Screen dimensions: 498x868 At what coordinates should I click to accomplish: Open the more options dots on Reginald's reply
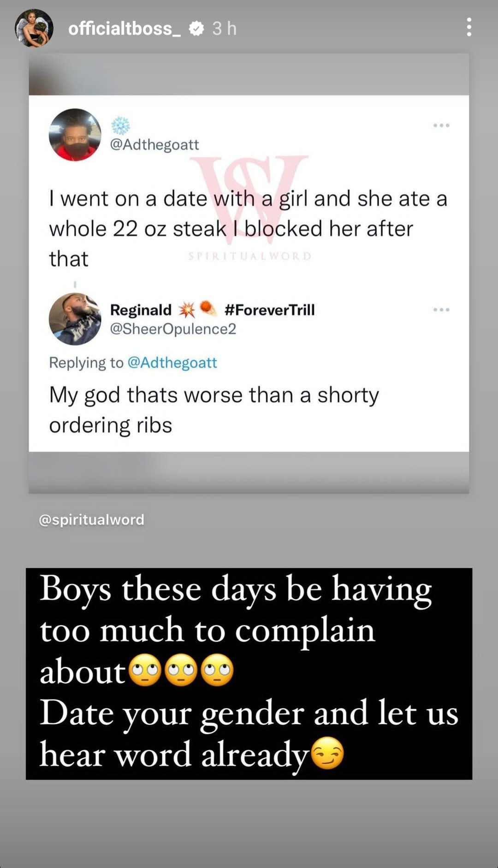click(441, 310)
